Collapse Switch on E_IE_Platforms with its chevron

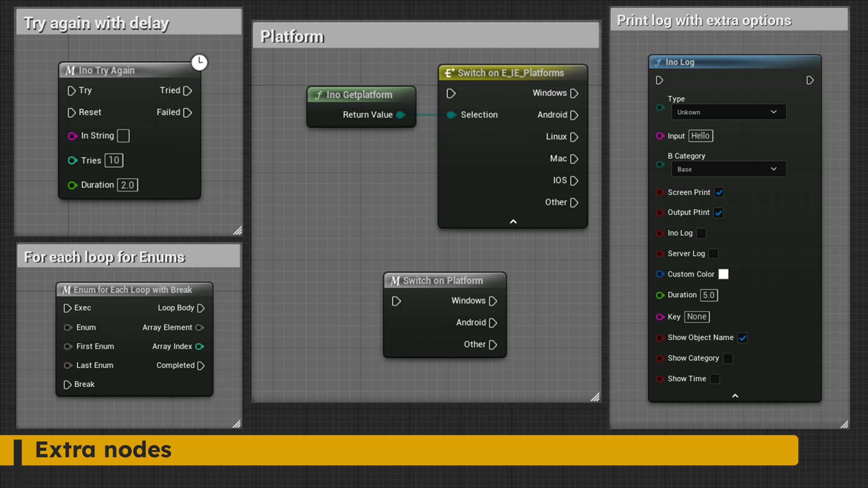tap(513, 221)
